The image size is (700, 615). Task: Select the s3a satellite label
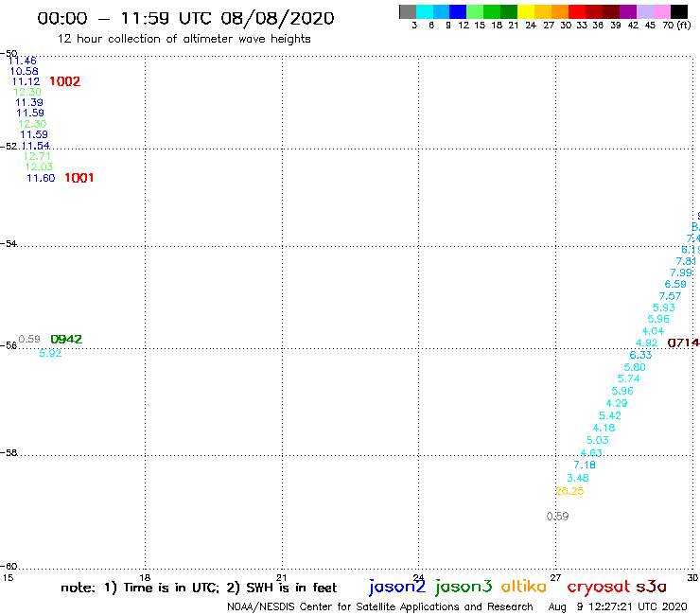tap(651, 587)
